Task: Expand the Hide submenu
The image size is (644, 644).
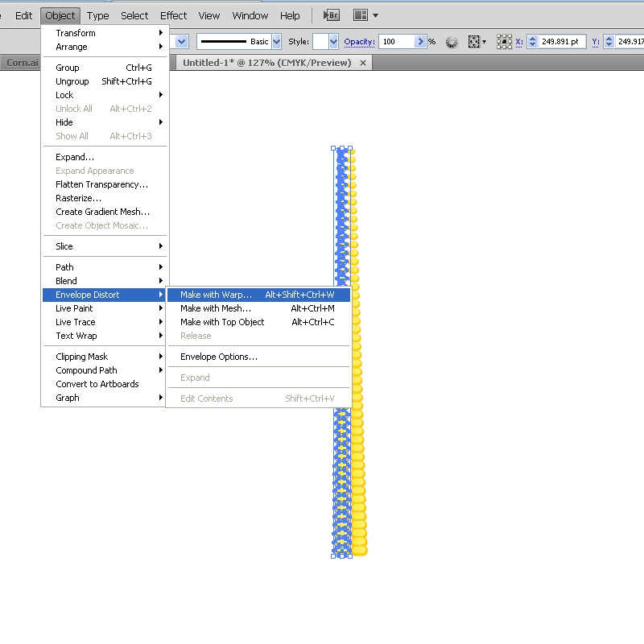Action: [x=105, y=122]
